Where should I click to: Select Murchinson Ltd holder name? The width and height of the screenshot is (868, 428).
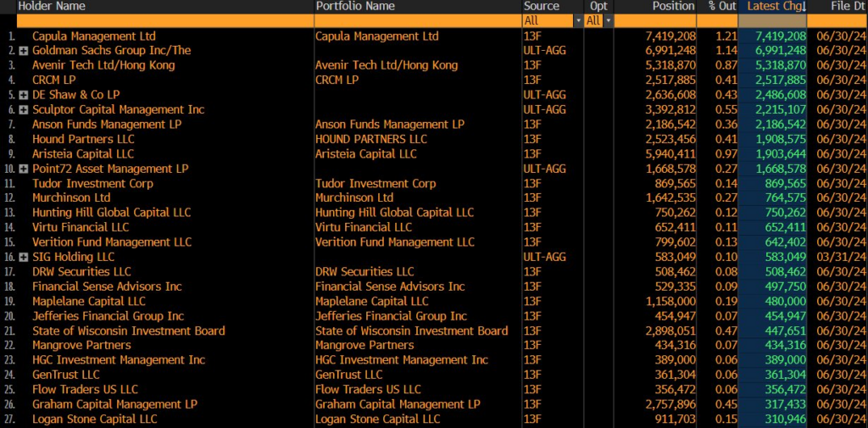click(x=71, y=197)
